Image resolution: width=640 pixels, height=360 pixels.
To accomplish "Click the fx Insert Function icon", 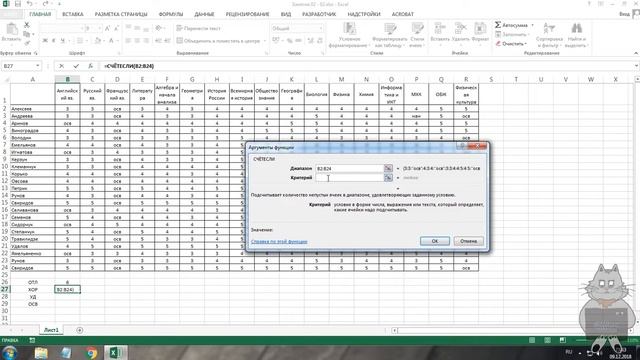I will [91, 66].
